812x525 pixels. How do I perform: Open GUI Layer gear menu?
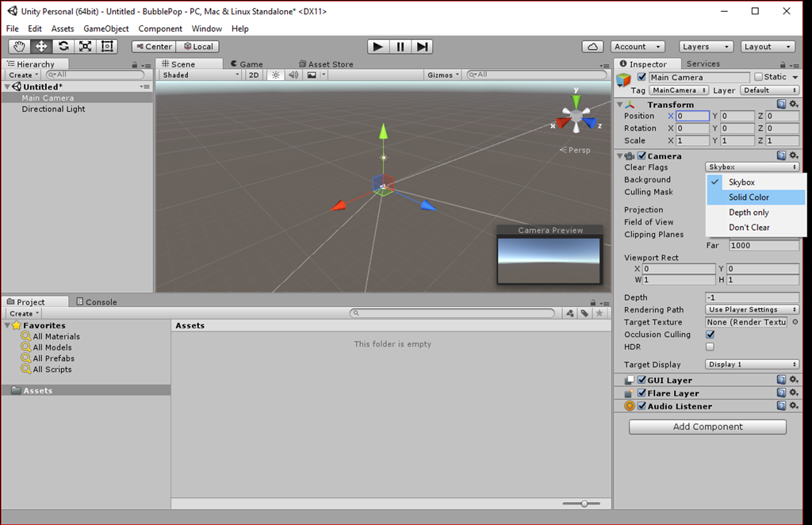pyautogui.click(x=793, y=380)
